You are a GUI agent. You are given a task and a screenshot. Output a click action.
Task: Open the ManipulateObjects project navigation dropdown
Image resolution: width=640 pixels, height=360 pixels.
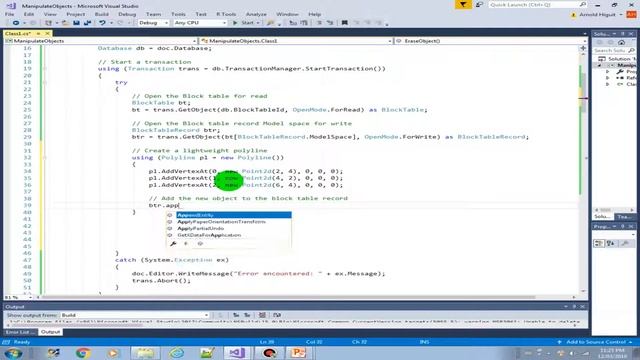pyautogui.click(x=101, y=41)
